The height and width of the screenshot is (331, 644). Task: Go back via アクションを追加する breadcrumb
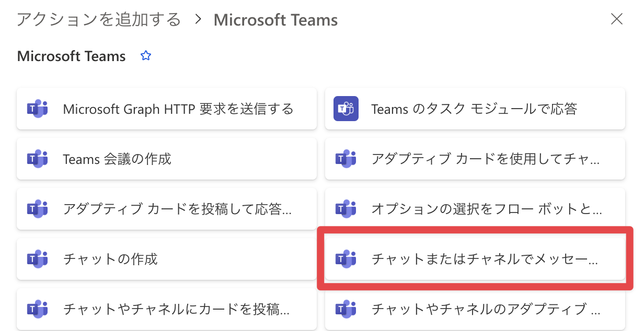(99, 20)
